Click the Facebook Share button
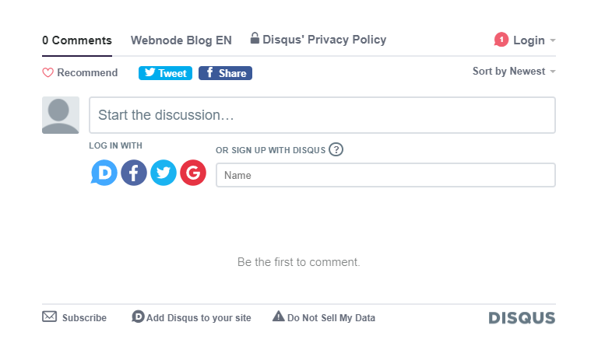This screenshot has width=591, height=364. 225,73
